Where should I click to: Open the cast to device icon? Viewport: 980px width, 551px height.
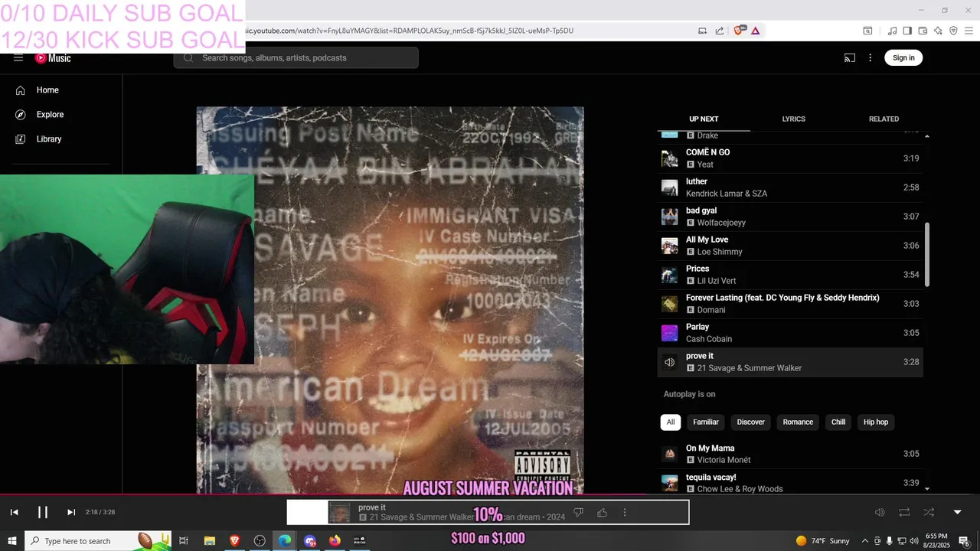coord(850,58)
